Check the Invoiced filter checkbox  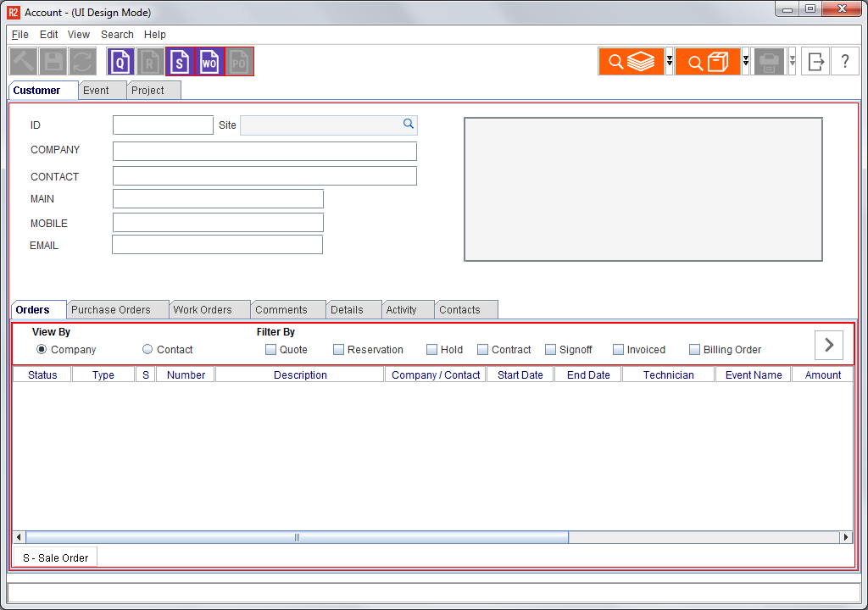(618, 349)
